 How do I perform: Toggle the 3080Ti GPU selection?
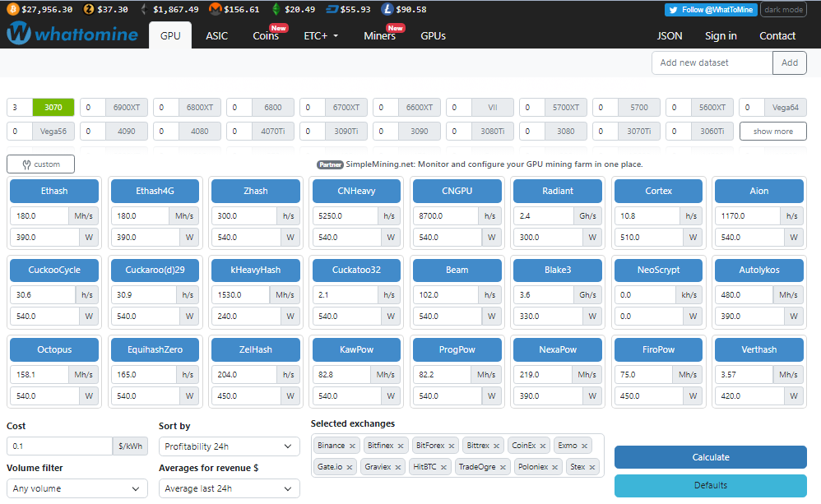492,132
